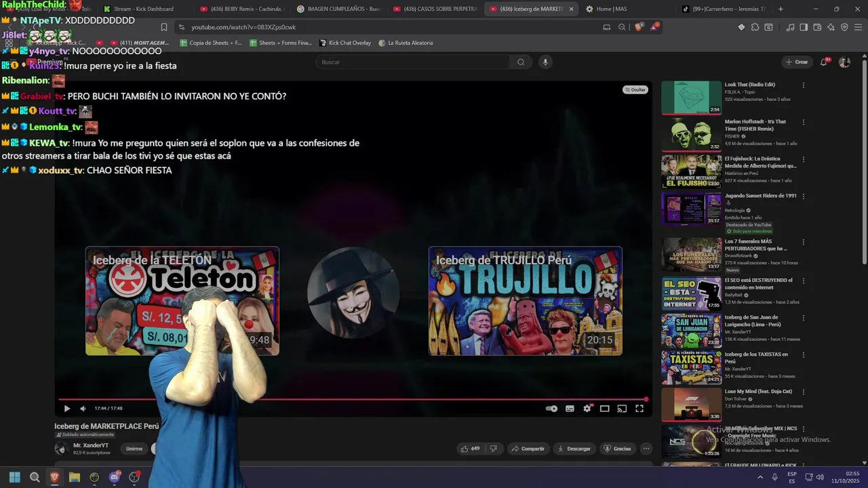868x488 pixels.
Task: Open YouTube notifications bell
Action: point(824,62)
